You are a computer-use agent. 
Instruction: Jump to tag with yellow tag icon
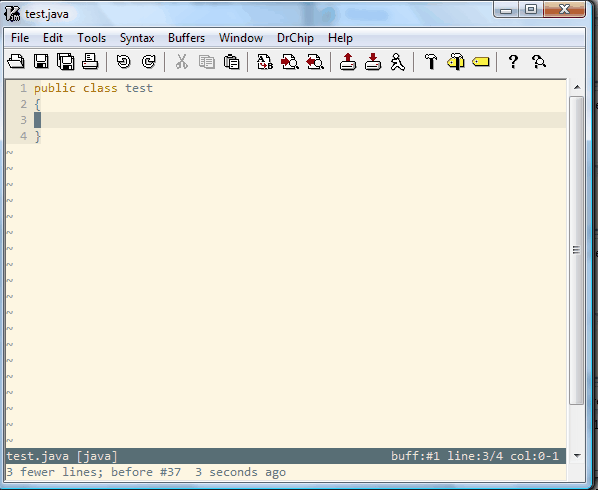point(481,61)
